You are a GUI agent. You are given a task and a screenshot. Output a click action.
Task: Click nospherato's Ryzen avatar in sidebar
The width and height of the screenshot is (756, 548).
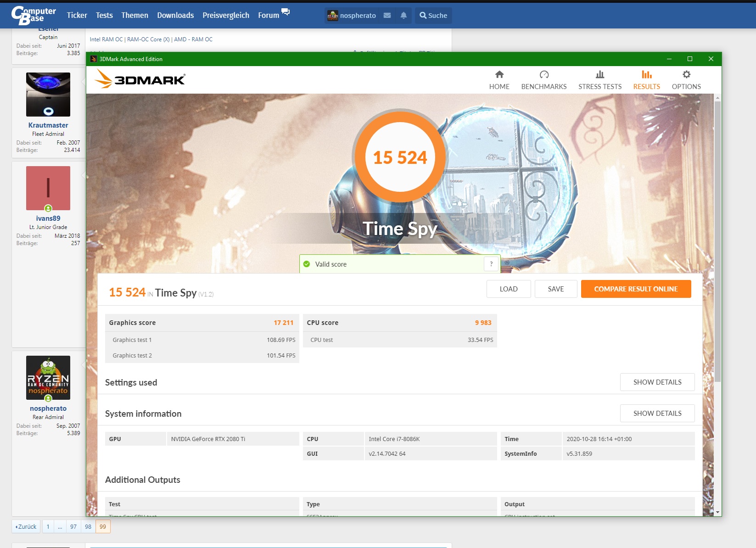pyautogui.click(x=48, y=378)
